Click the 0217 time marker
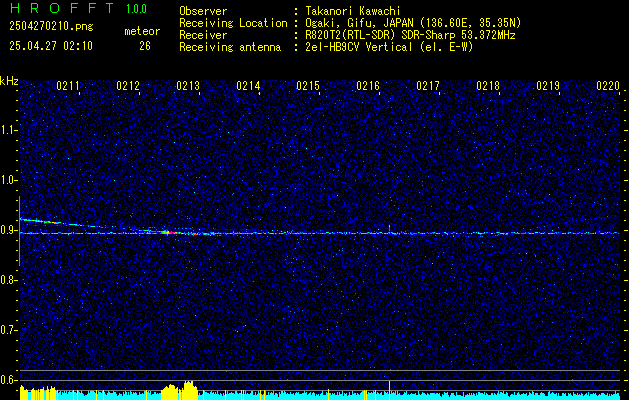Image resolution: width=629 pixels, height=400 pixels. pyautogui.click(x=428, y=86)
